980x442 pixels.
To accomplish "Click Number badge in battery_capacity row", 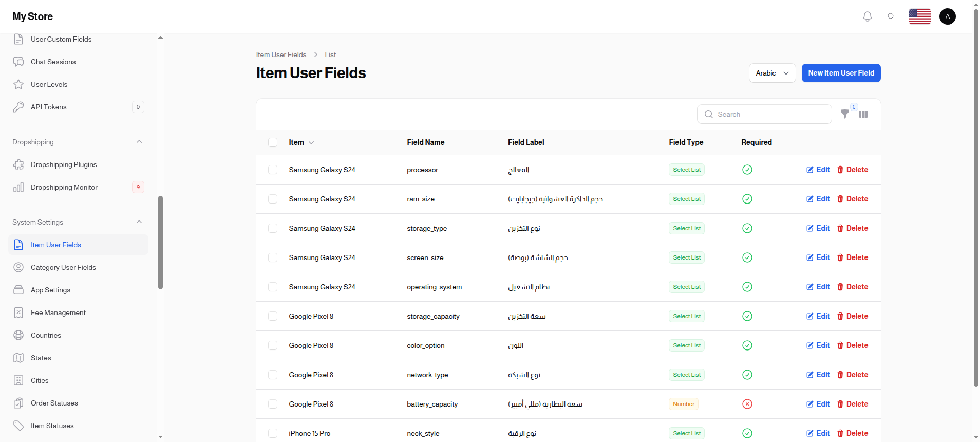I will point(684,404).
